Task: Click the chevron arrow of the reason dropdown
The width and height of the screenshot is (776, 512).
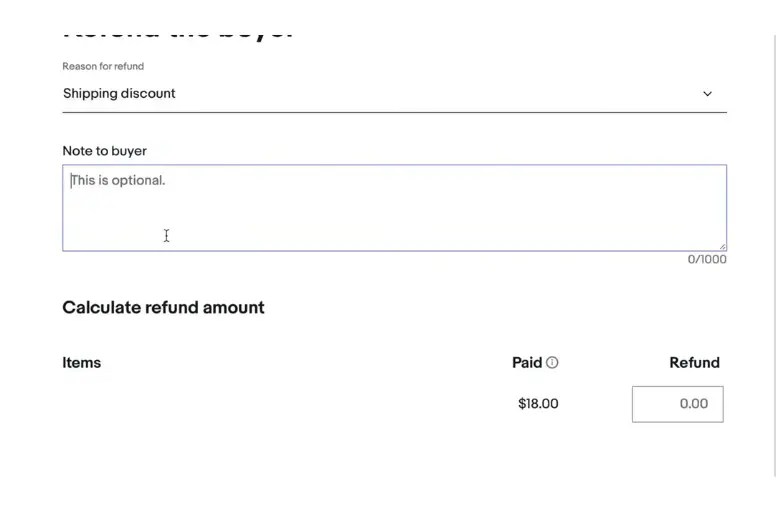Action: click(707, 94)
